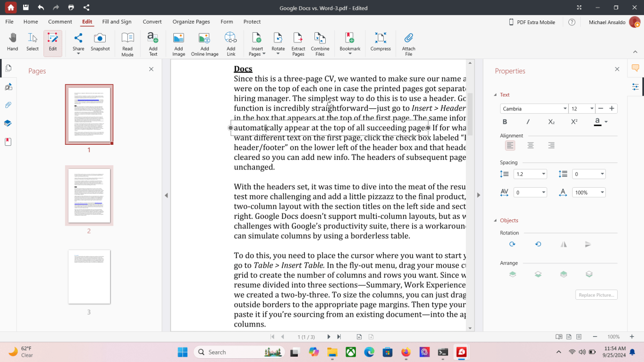Screen dimensions: 644x362
Task: Switch to the Fill and Sign tab
Action: point(116,22)
